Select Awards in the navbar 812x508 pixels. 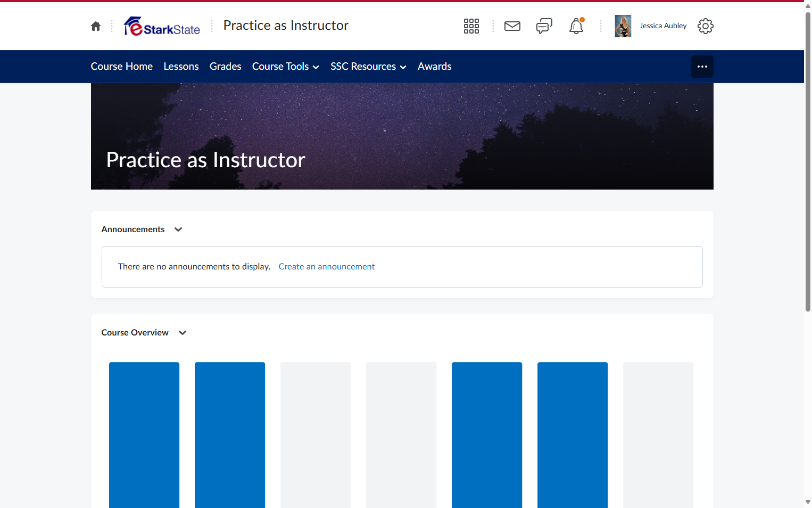(435, 67)
